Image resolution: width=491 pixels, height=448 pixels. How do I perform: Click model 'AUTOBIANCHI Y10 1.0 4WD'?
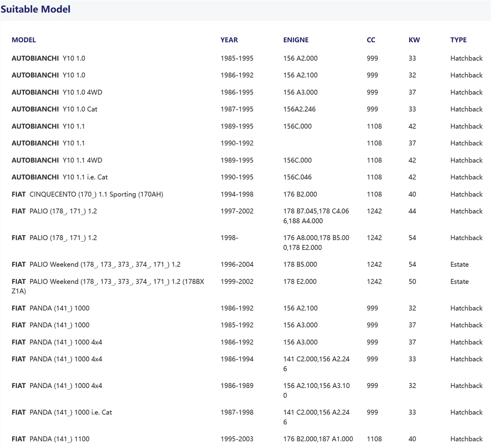(57, 92)
